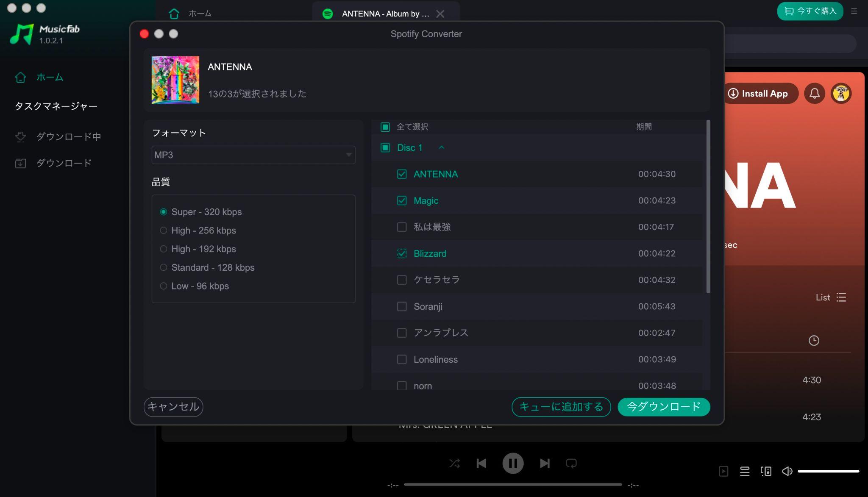Check the アンラブレス track checkbox
Image resolution: width=868 pixels, height=497 pixels.
[x=402, y=333]
